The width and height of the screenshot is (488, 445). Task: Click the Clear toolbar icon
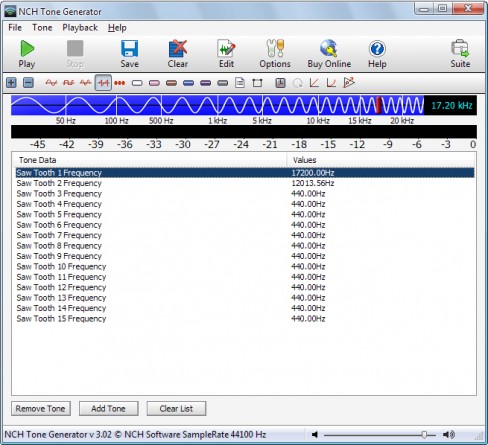coord(178,54)
